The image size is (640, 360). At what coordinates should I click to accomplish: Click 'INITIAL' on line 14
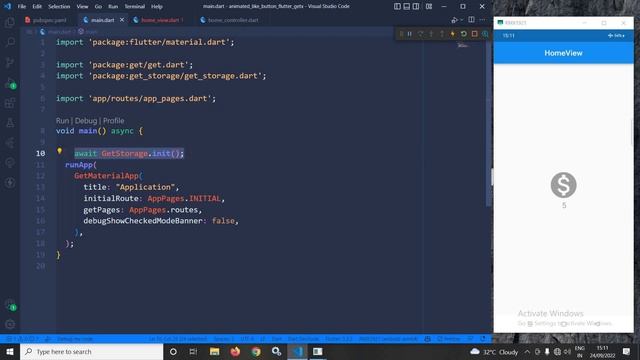204,198
